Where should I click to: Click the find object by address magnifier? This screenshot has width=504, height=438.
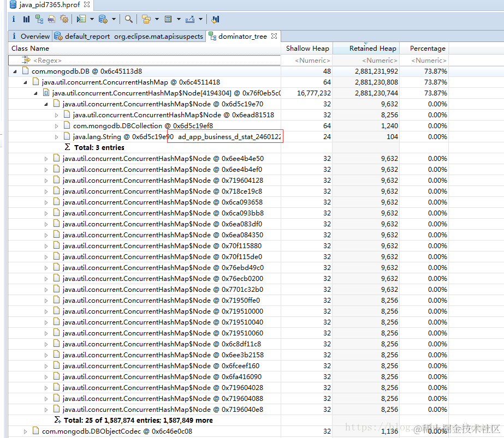128,19
